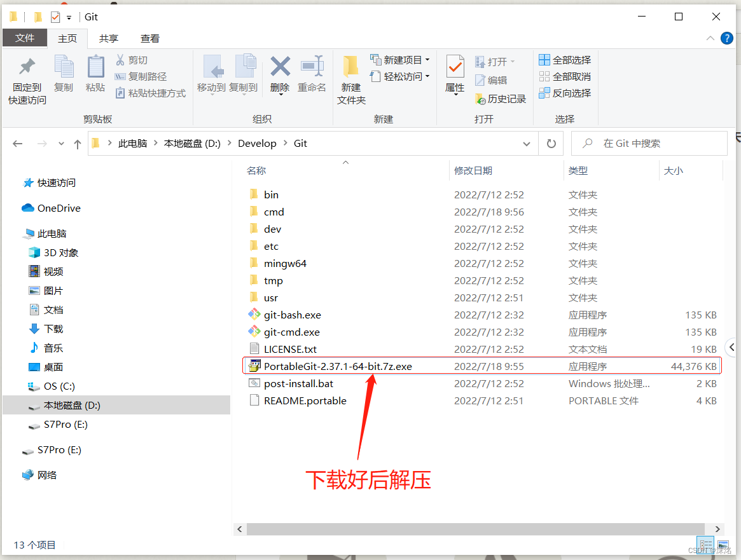
Task: Switch to the Home (主页) tab
Action: click(67, 38)
